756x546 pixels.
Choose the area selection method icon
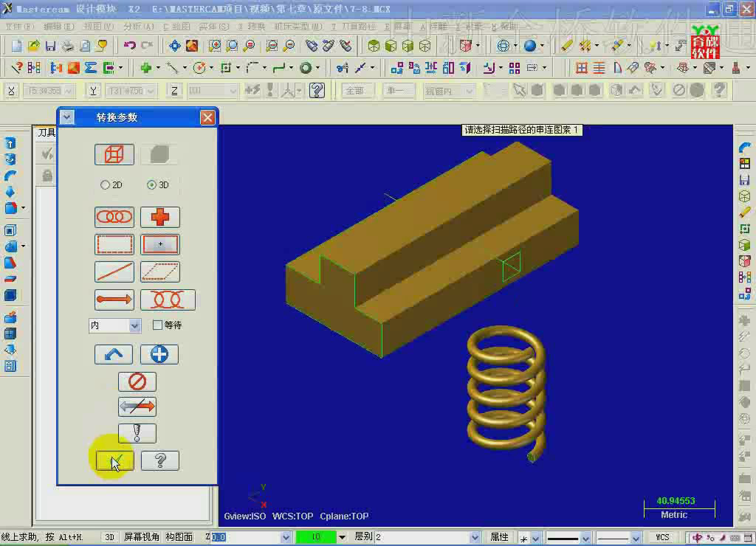[160, 245]
